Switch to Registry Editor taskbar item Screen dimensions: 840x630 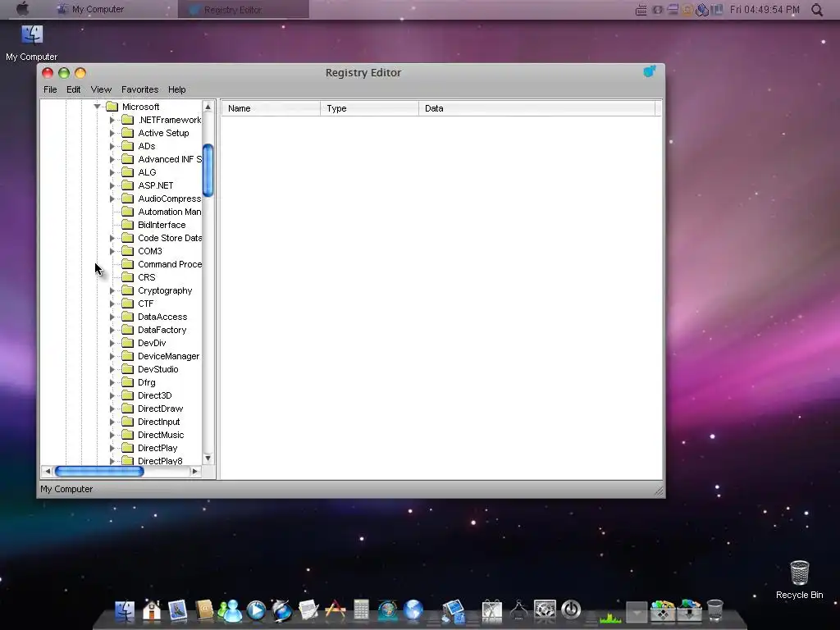243,9
